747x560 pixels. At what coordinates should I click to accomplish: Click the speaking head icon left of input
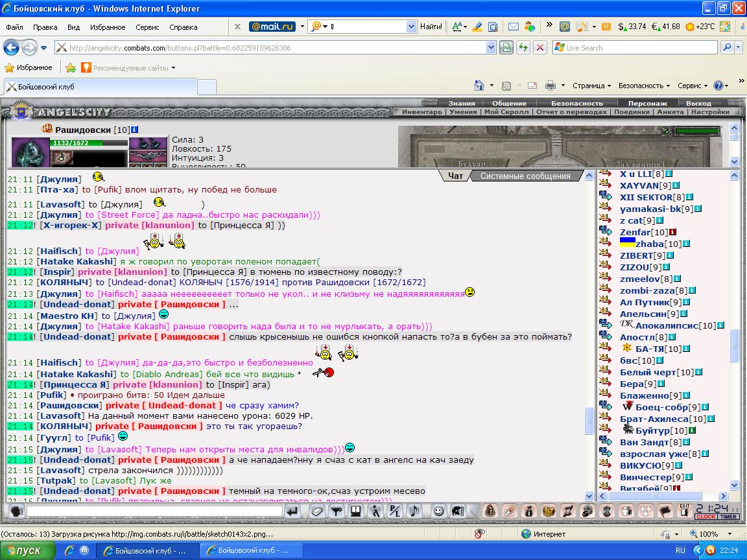17,511
